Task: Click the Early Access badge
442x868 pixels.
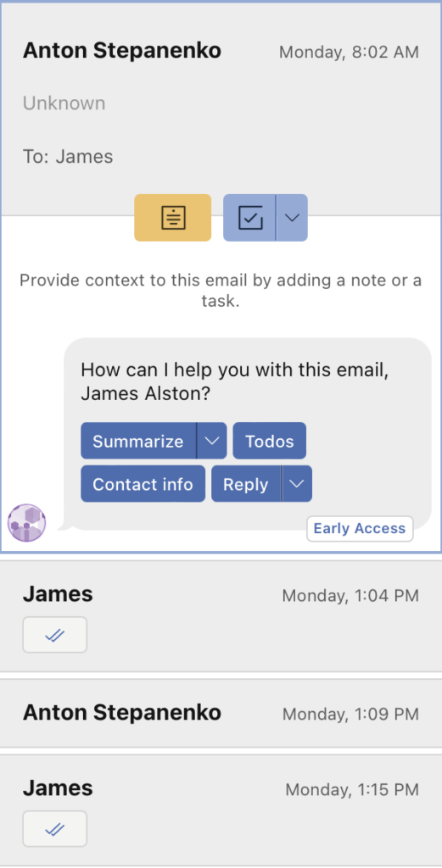Action: click(x=360, y=529)
